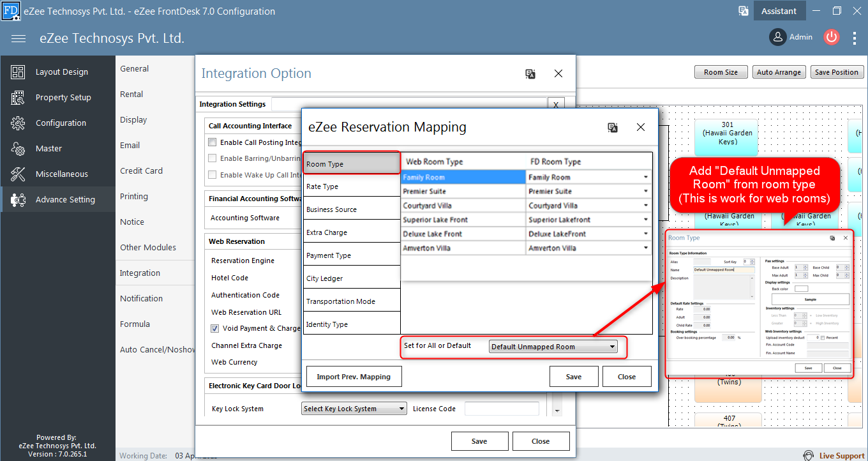The width and height of the screenshot is (868, 461).
Task: Click Import Prev. Mapping button
Action: (354, 377)
